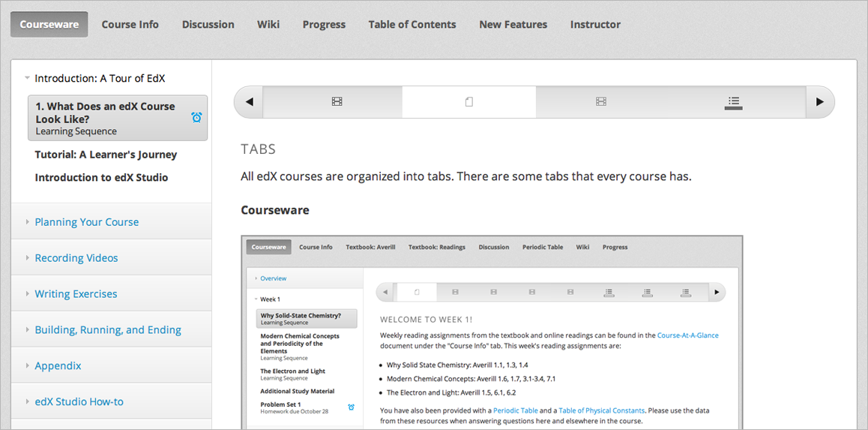The height and width of the screenshot is (430, 868).
Task: Expand the edX Studio How-to section
Action: pyautogui.click(x=79, y=402)
